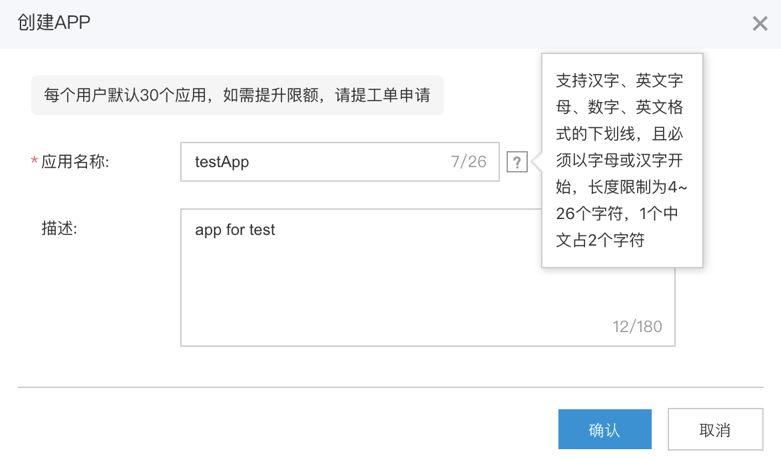Click the naming rules tooltip popup
The height and width of the screenshot is (459, 781).
pyautogui.click(x=622, y=160)
